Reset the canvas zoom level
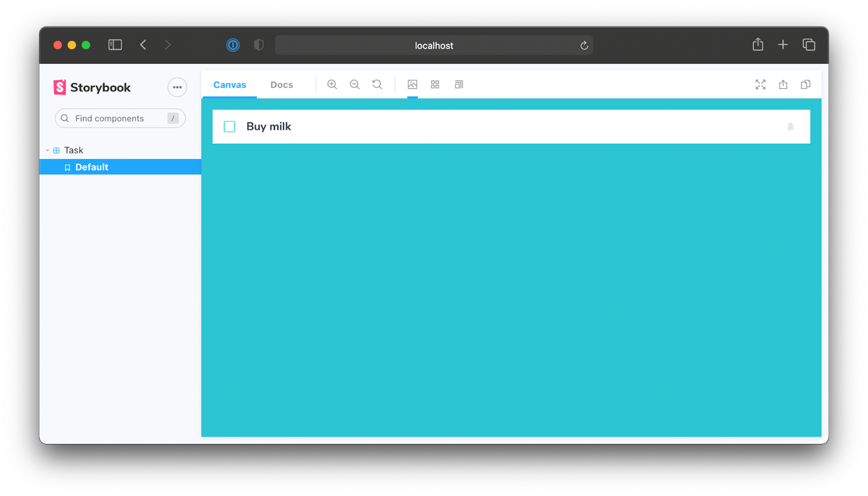This screenshot has width=868, height=496. pyautogui.click(x=377, y=85)
